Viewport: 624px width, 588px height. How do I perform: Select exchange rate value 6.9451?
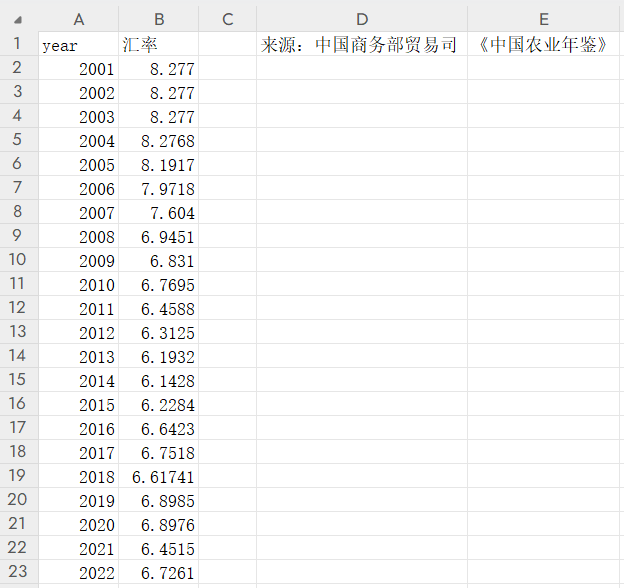coord(158,236)
